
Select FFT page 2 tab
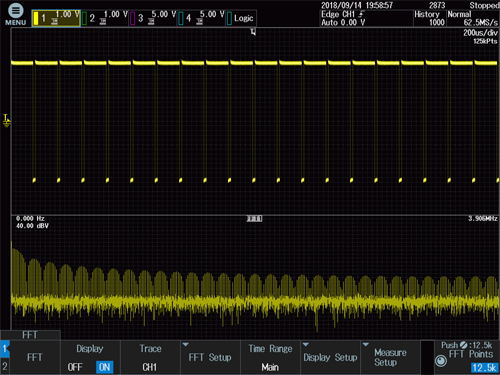pos(5,366)
